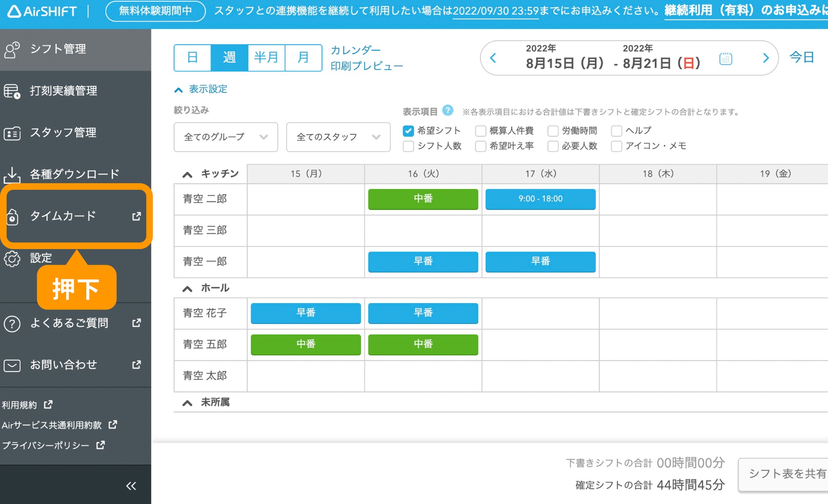The height and width of the screenshot is (504, 828).
Task: Select 青空 二郎's 9:00 - 18:00 shift block
Action: pos(540,199)
